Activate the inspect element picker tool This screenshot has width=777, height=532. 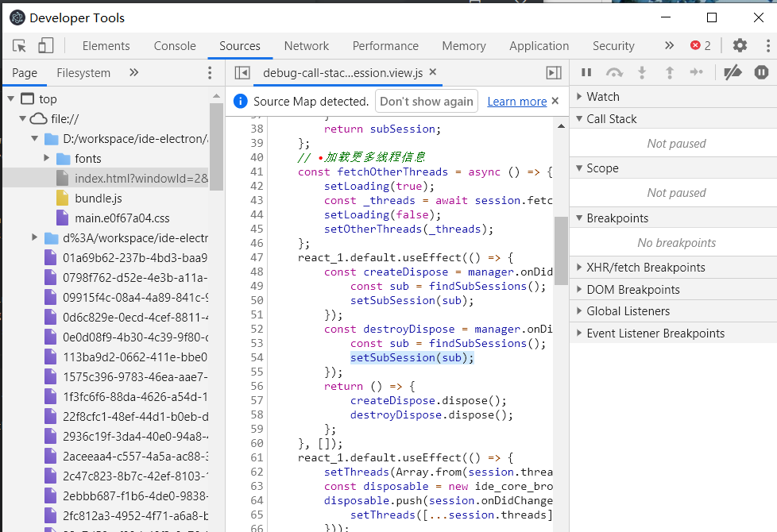(x=17, y=45)
